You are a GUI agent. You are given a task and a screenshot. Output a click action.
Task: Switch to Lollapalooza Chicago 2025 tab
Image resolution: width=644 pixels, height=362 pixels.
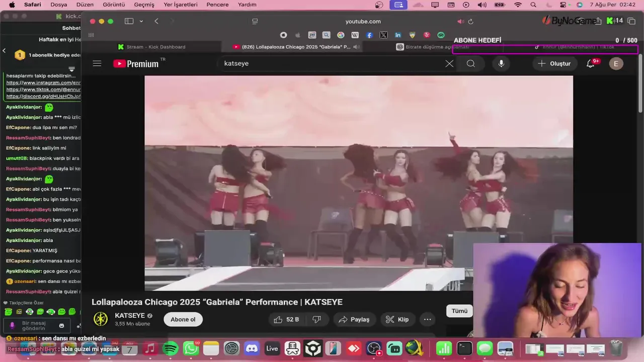(x=296, y=47)
